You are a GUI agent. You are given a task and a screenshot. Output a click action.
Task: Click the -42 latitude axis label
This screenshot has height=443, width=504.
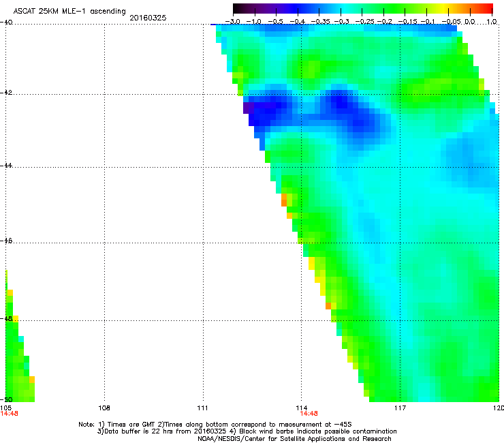6,92
